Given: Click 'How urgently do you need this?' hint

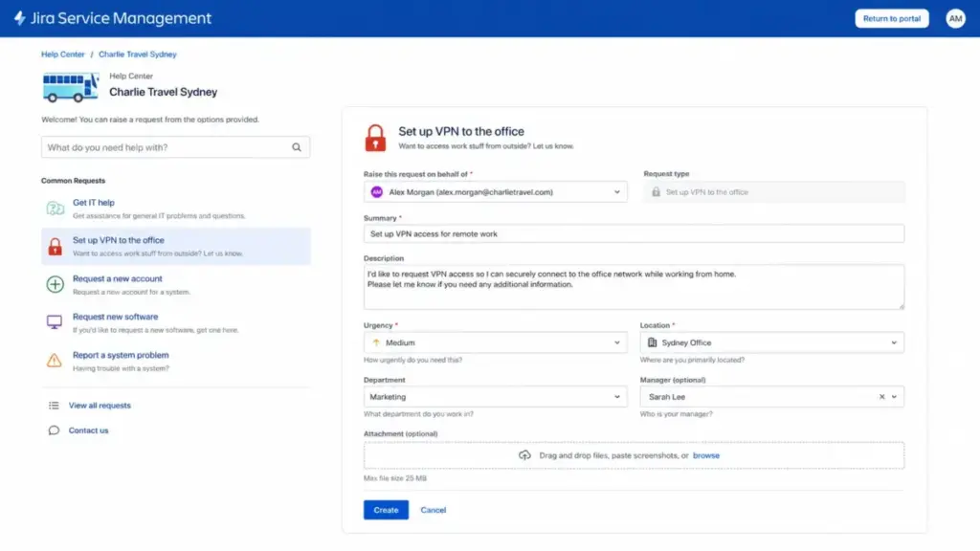Looking at the screenshot, I should [413, 360].
